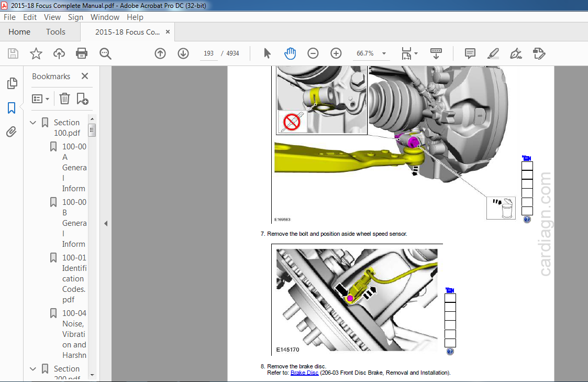Click the page number field
Image resolution: width=588 pixels, height=382 pixels.
(208, 53)
